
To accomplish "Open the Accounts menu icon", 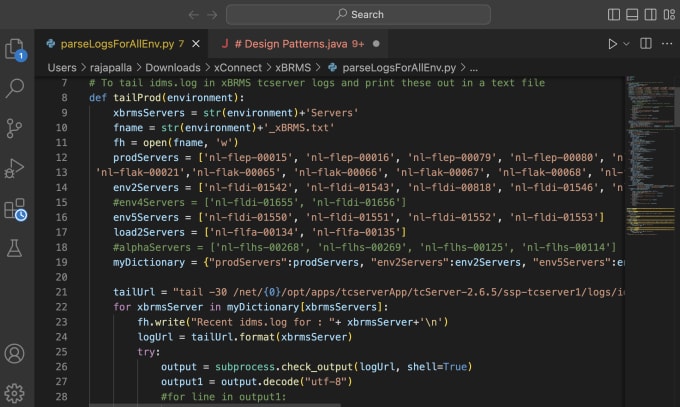I will coord(14,354).
